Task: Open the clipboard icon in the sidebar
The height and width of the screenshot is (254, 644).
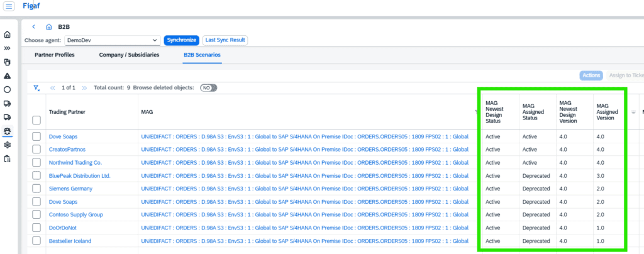Action: pyautogui.click(x=7, y=159)
